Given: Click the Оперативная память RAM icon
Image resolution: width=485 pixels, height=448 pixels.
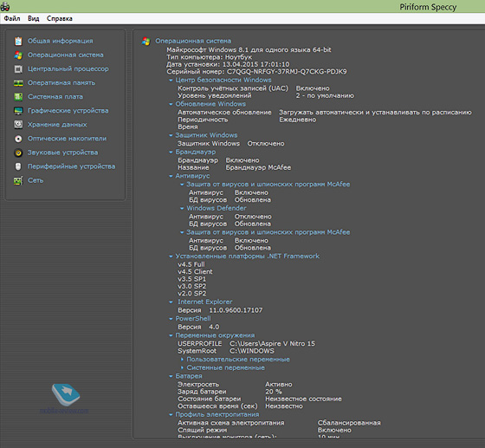Looking at the screenshot, I should (x=18, y=83).
